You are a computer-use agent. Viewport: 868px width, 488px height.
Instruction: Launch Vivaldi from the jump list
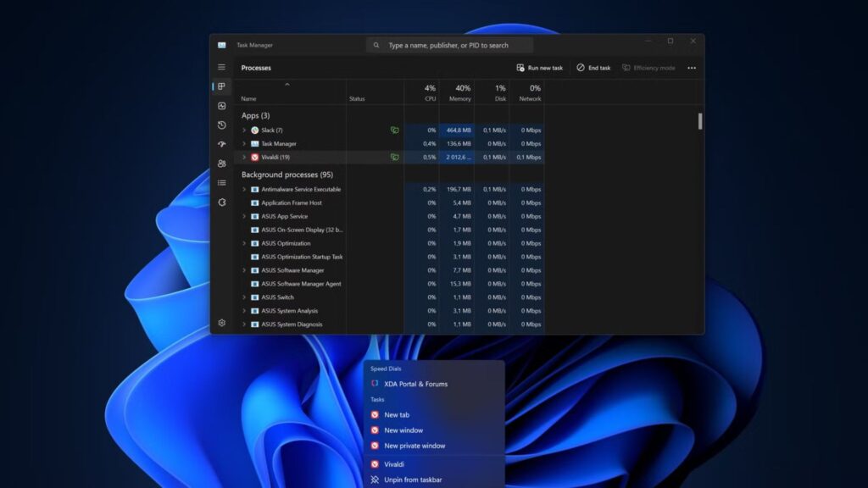click(434, 464)
